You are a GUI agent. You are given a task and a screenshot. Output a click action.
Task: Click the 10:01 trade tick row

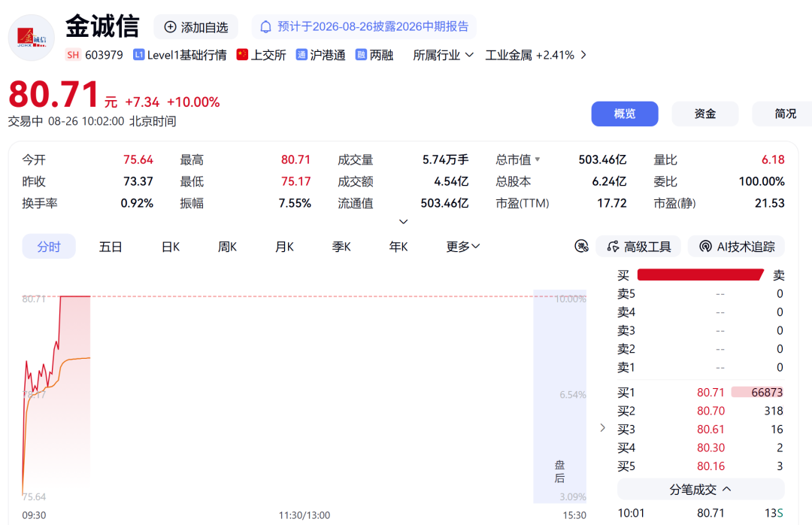701,513
